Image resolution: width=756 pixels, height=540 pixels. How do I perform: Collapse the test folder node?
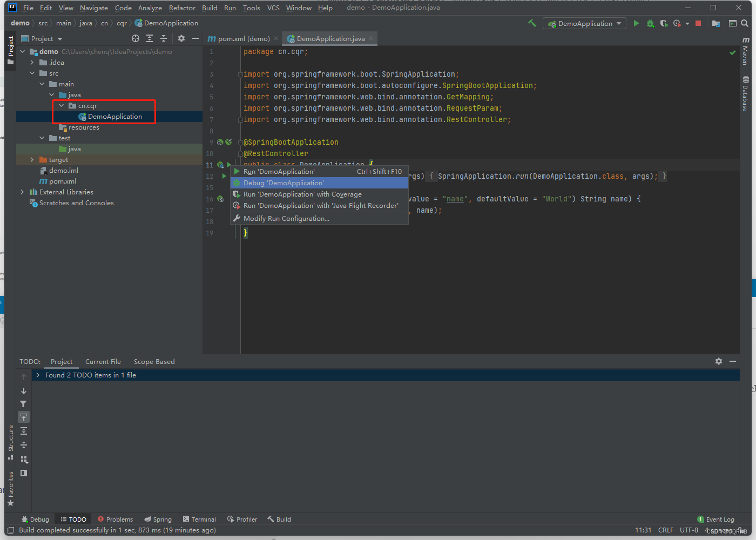pos(42,138)
